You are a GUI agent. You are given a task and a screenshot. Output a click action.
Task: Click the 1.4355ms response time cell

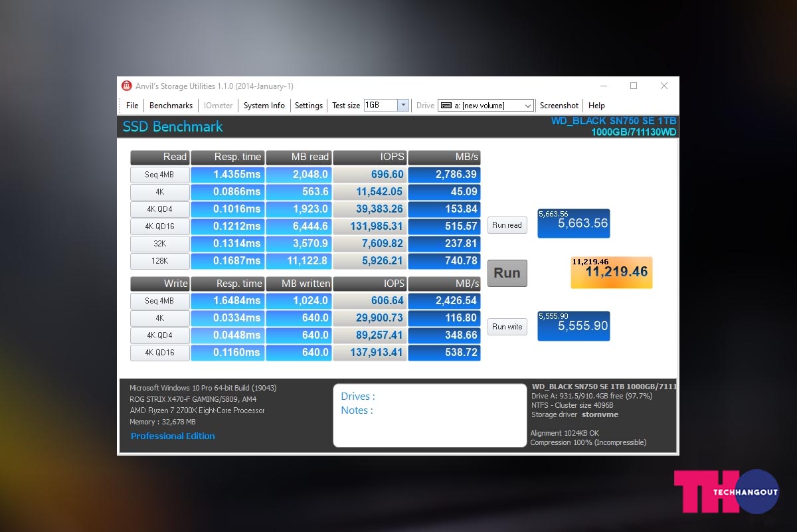228,175
